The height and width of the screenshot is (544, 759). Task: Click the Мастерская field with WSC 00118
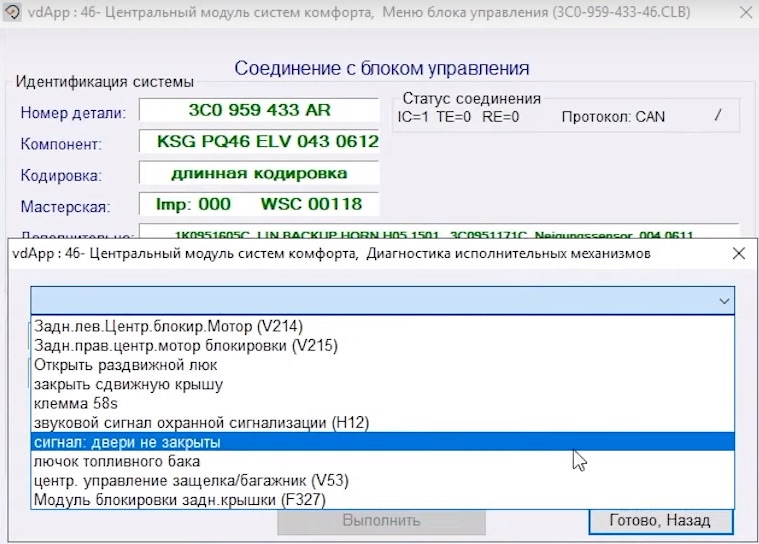click(259, 204)
